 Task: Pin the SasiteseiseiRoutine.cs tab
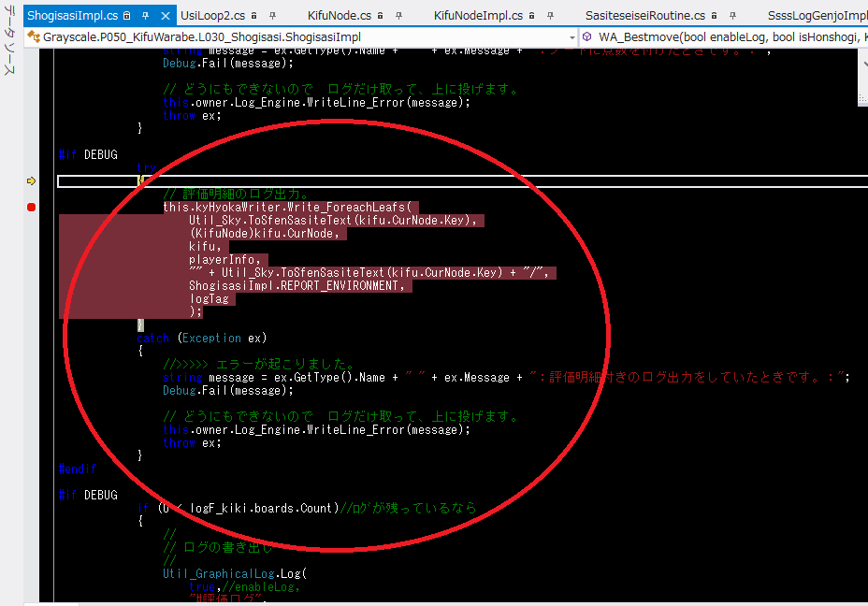pos(733,16)
